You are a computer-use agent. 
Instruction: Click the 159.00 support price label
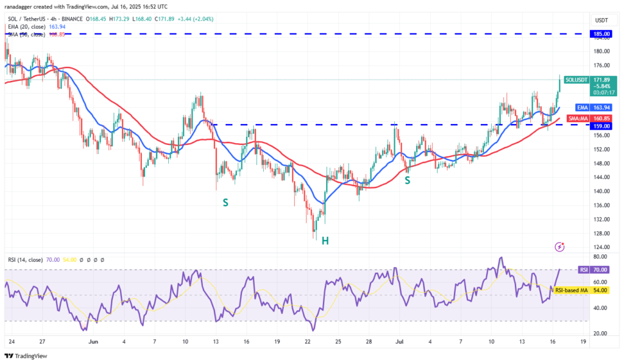(600, 126)
